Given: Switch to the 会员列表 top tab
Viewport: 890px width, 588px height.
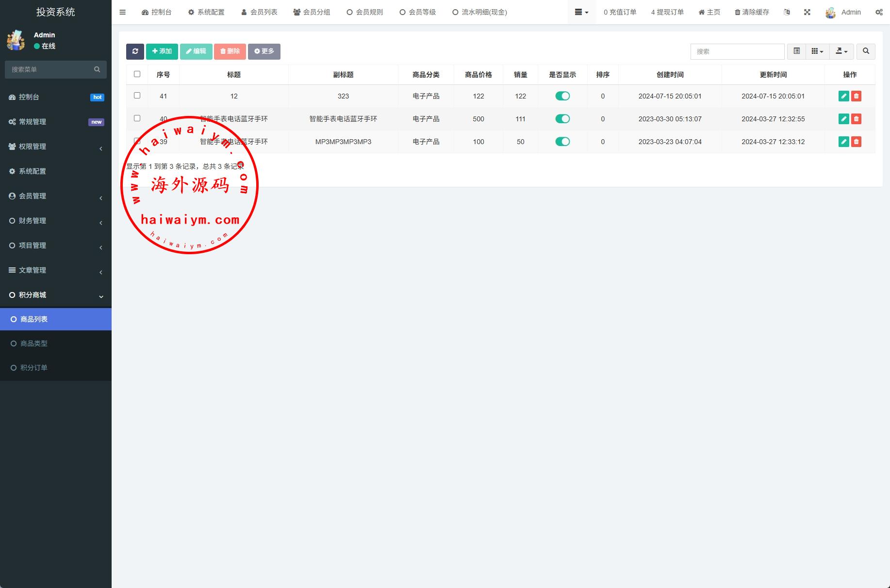Looking at the screenshot, I should 259,12.
